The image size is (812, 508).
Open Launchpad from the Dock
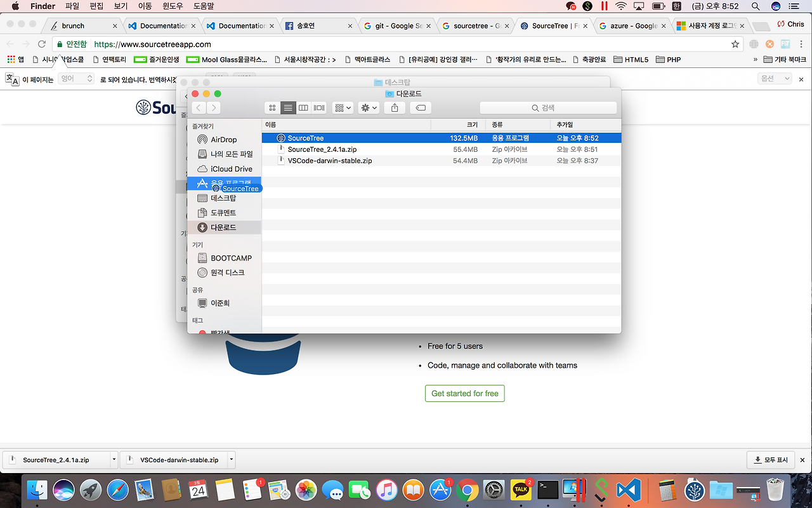click(90, 490)
